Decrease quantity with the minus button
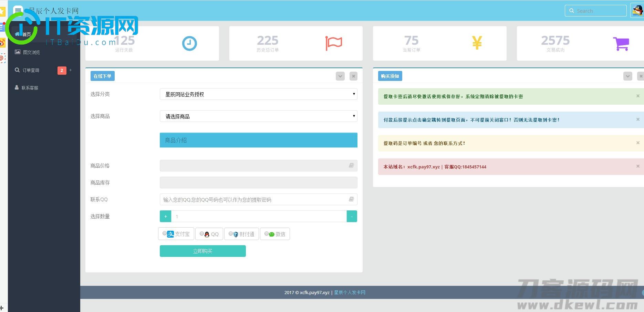 click(x=352, y=216)
